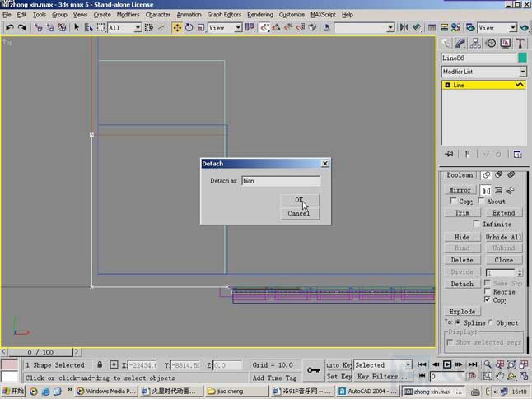
Task: Click the Trim button
Action: tap(462, 212)
